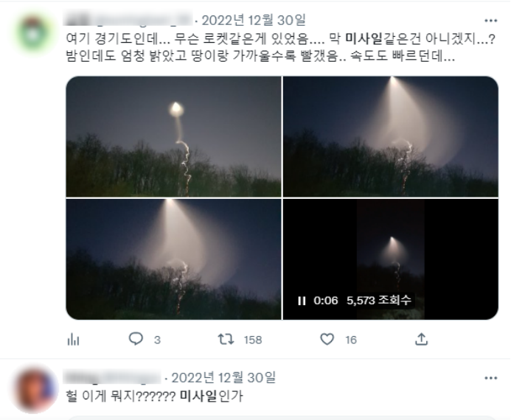Open analytics bar chart icon under first tweet
Viewport: 511px width, 420px height.
coord(73,340)
